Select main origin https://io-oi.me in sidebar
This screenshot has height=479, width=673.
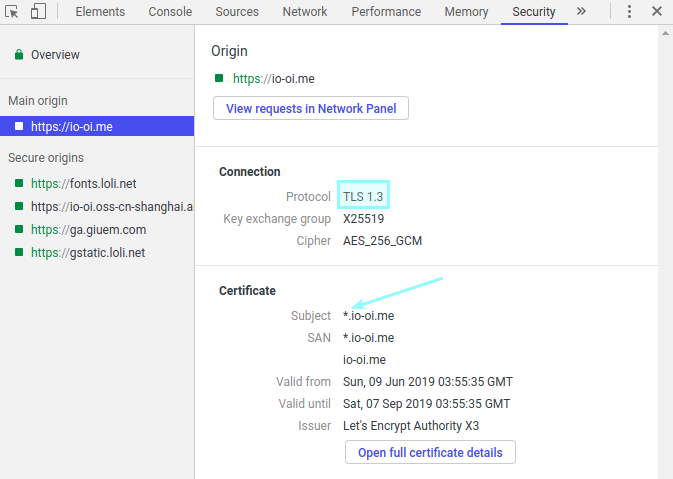[x=97, y=126]
